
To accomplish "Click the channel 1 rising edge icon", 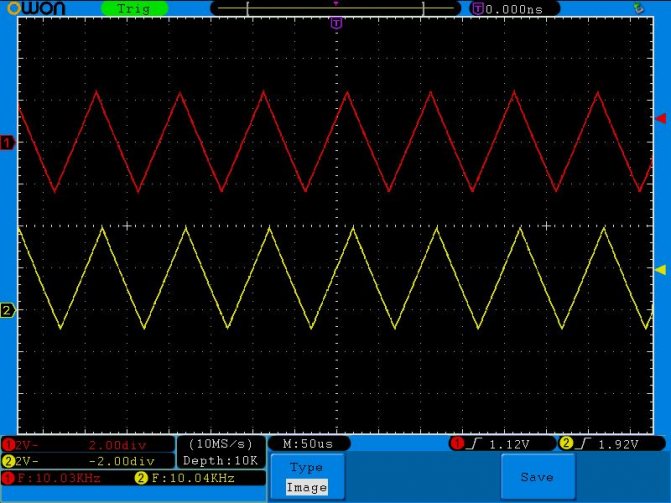I will coord(474,444).
